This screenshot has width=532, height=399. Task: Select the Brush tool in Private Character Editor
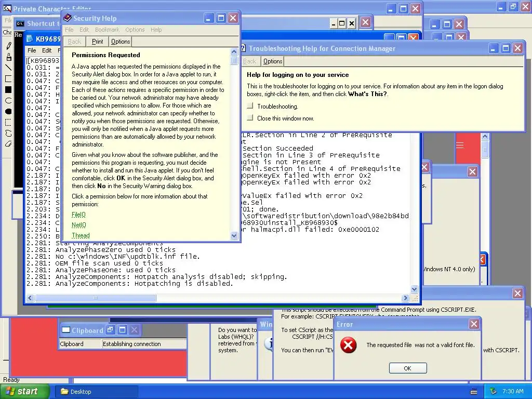(x=8, y=57)
